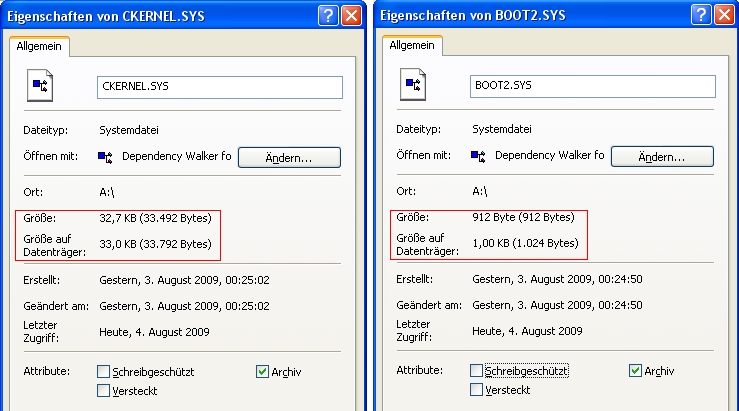Viewport: 739px width, 411px height.
Task: Click Dependency Walker icon in BOOT2.SYS window
Action: coord(478,156)
